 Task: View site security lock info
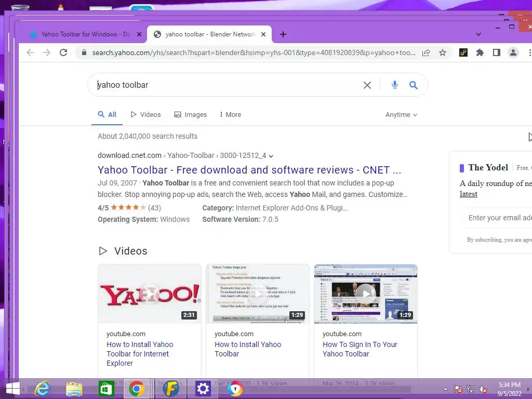[84, 52]
